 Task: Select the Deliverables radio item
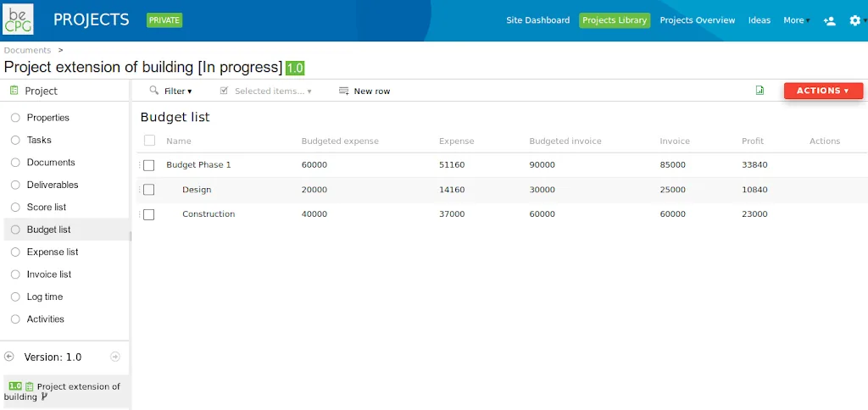[x=15, y=185]
